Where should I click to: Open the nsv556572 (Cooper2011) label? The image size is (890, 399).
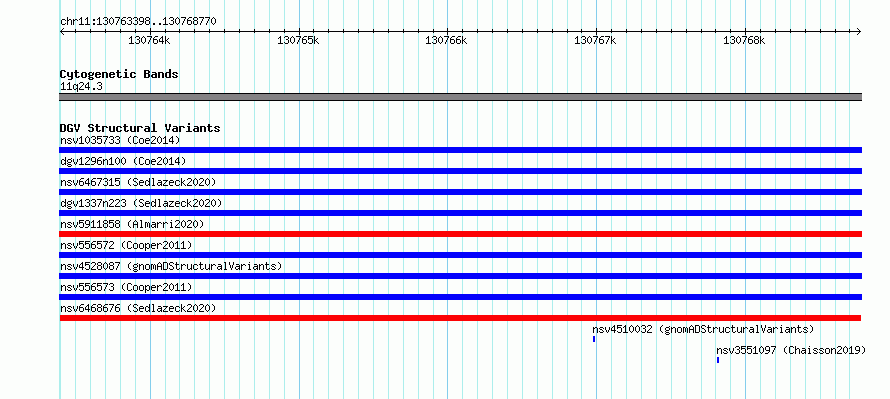(x=126, y=245)
